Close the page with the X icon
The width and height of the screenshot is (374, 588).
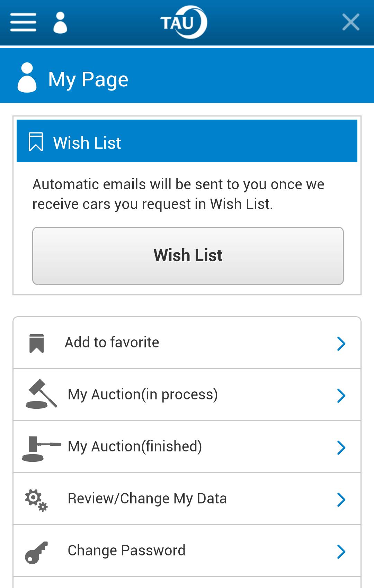350,23
